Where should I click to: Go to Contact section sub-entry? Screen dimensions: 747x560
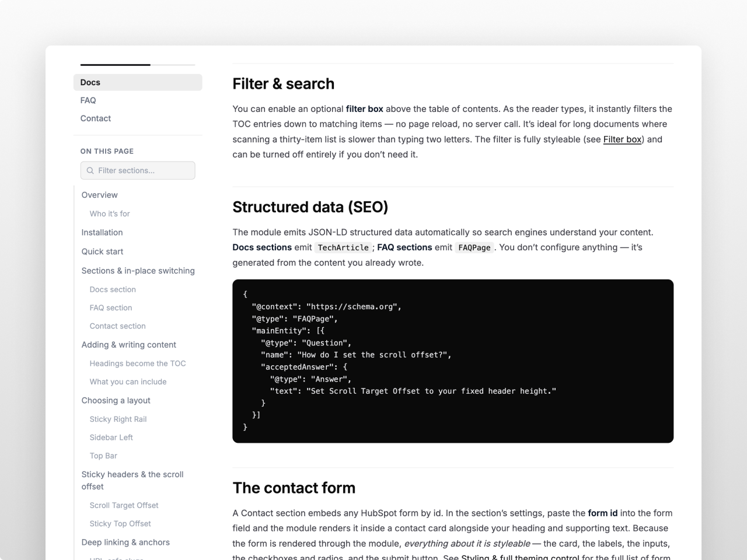point(117,326)
